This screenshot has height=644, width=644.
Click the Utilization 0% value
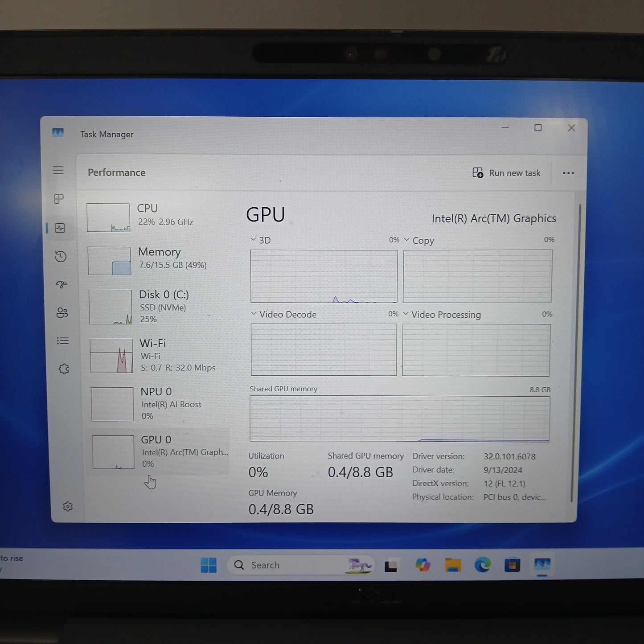coord(258,472)
